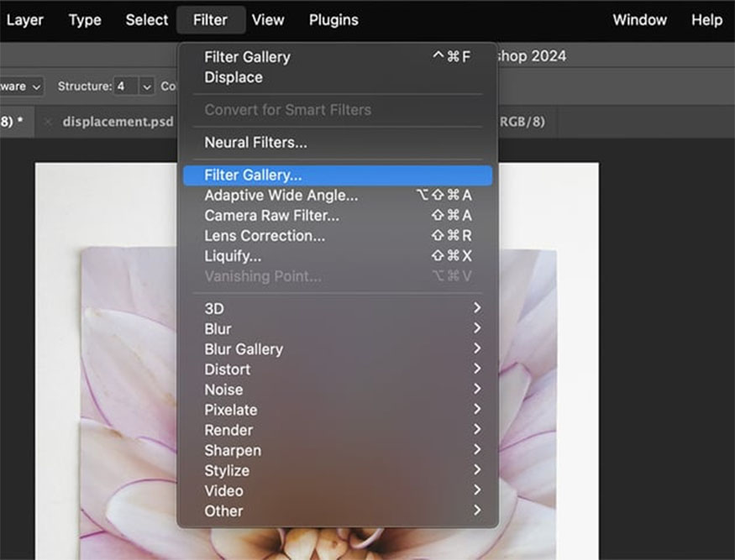The height and width of the screenshot is (560, 735).
Task: Choose Filter Gallery... highlighted menu entry
Action: pyautogui.click(x=338, y=175)
